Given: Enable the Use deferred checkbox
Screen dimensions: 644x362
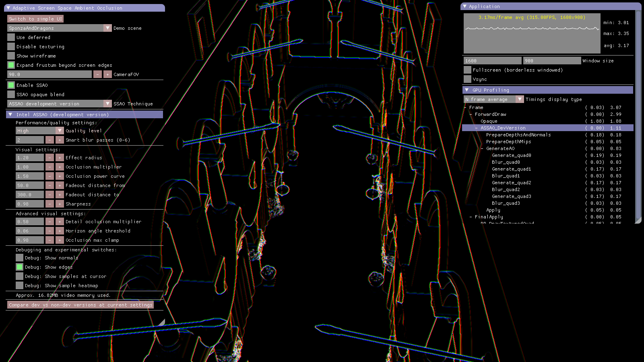Looking at the screenshot, I should [x=10, y=37].
